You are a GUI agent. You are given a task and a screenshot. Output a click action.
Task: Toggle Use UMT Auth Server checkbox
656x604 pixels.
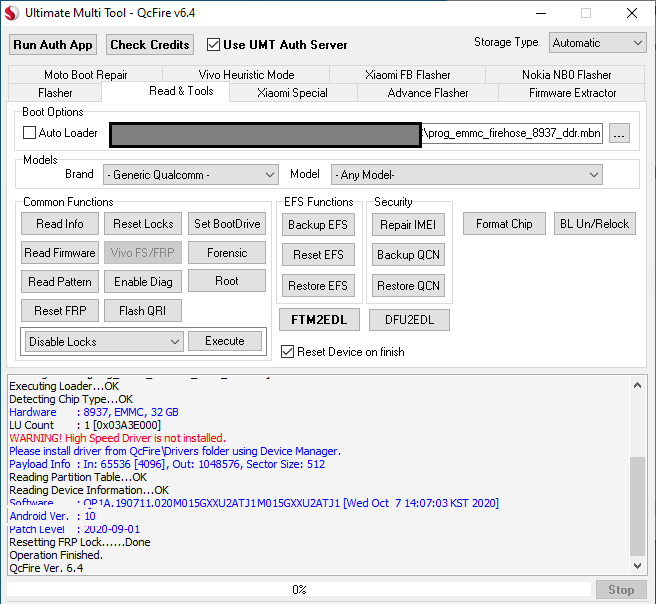[x=213, y=45]
